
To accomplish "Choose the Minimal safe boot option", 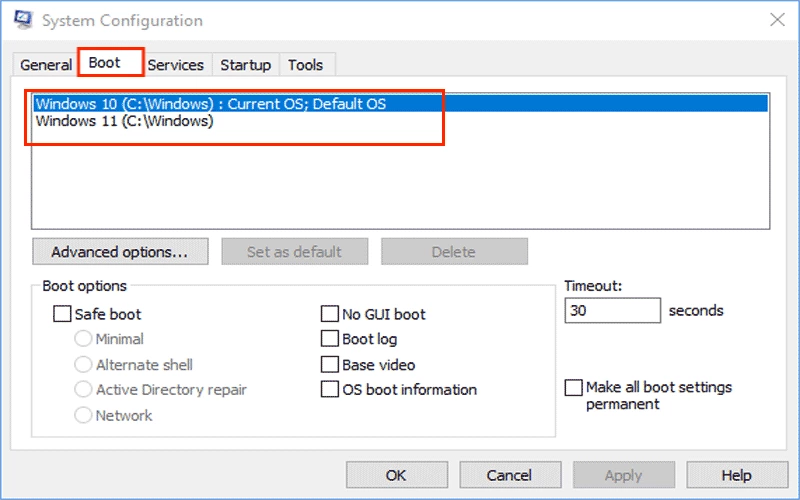I will point(83,339).
